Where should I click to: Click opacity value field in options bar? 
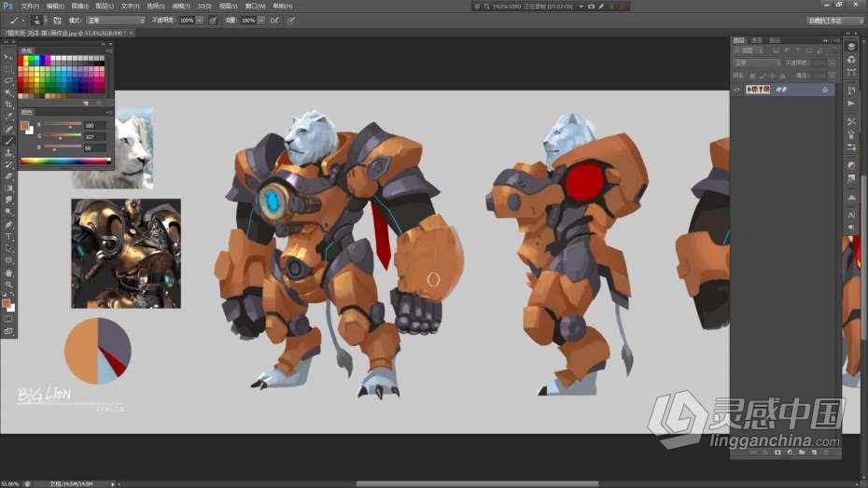click(x=187, y=20)
